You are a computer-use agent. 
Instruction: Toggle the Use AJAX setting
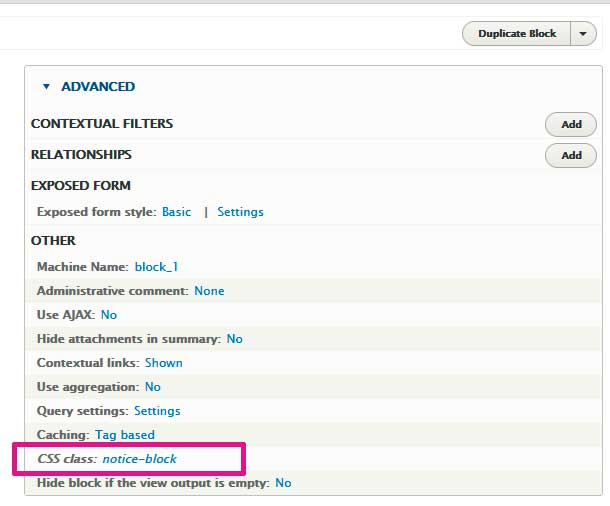click(109, 315)
